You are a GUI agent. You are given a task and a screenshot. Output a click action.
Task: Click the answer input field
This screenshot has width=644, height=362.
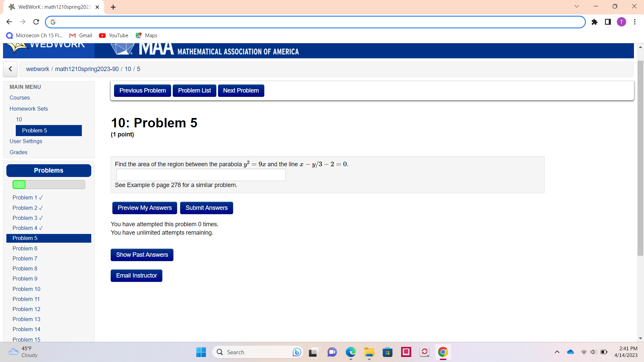[x=201, y=175]
